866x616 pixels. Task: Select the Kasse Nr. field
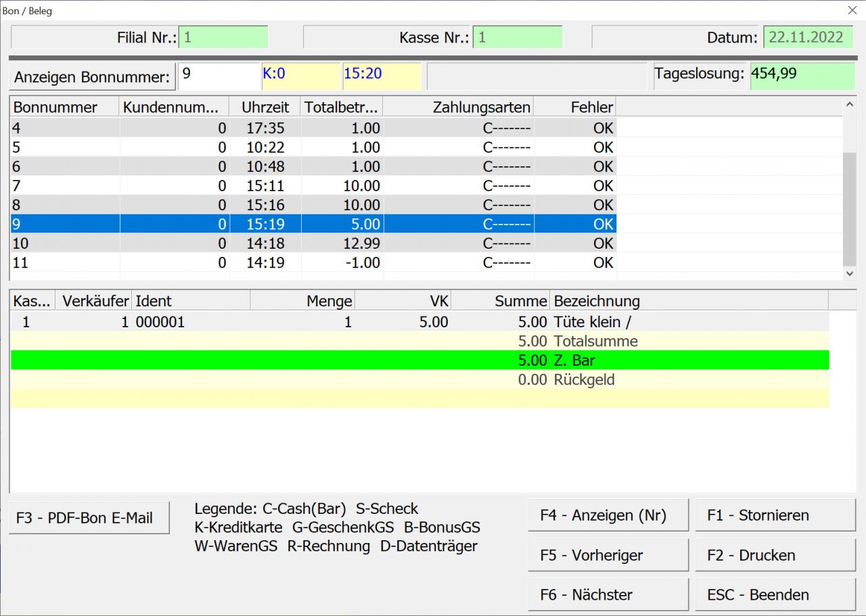518,37
